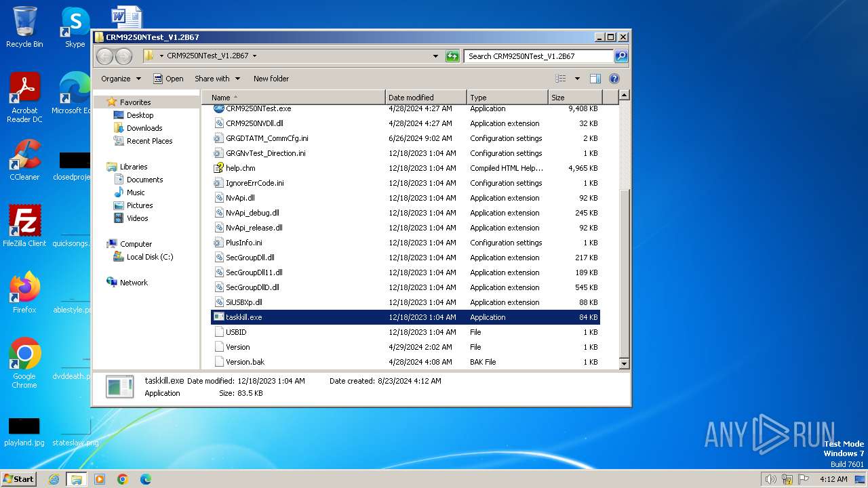The image size is (868, 488).
Task: Open Microsoft Edge from taskbar
Action: click(x=145, y=479)
